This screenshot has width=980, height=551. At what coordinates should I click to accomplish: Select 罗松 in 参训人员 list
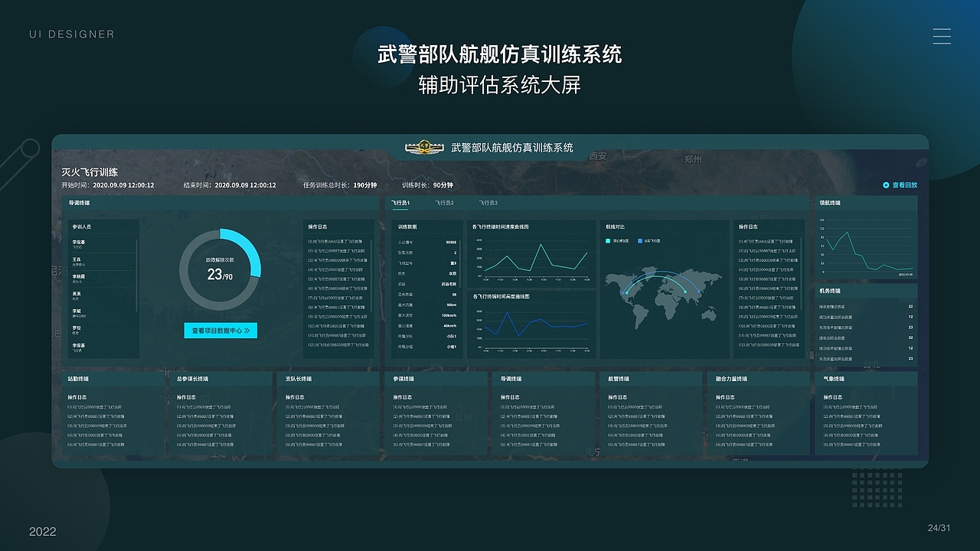pos(102,329)
